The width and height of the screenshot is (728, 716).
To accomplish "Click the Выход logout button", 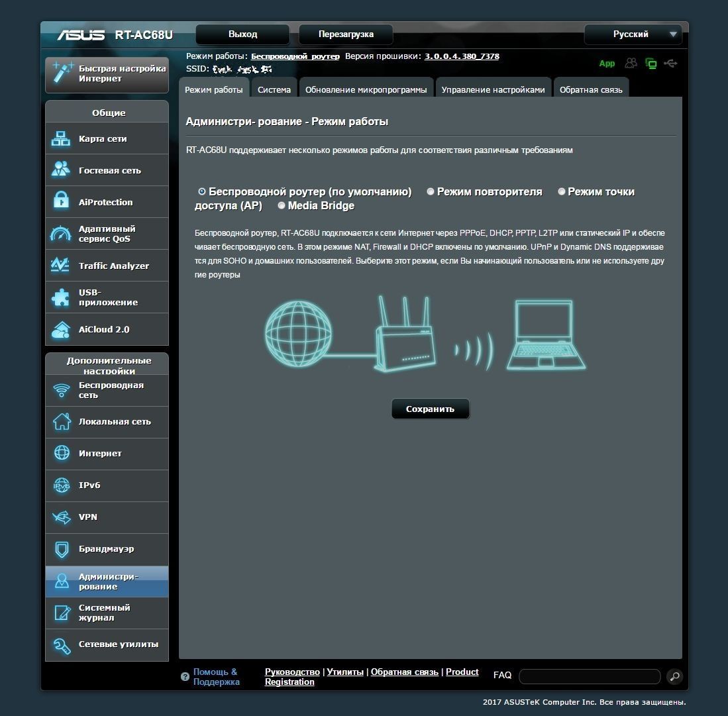I will coord(243,34).
